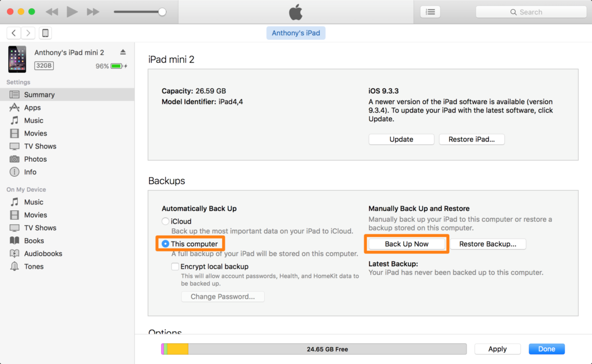592x364 pixels.
Task: Select This computer backup option
Action: [x=165, y=244]
